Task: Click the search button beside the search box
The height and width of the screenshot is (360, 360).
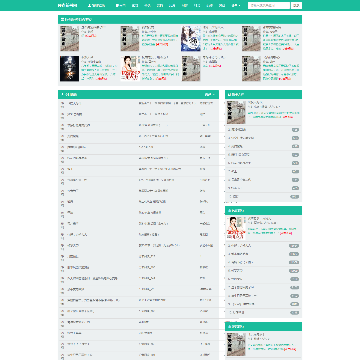Action: [296, 5]
